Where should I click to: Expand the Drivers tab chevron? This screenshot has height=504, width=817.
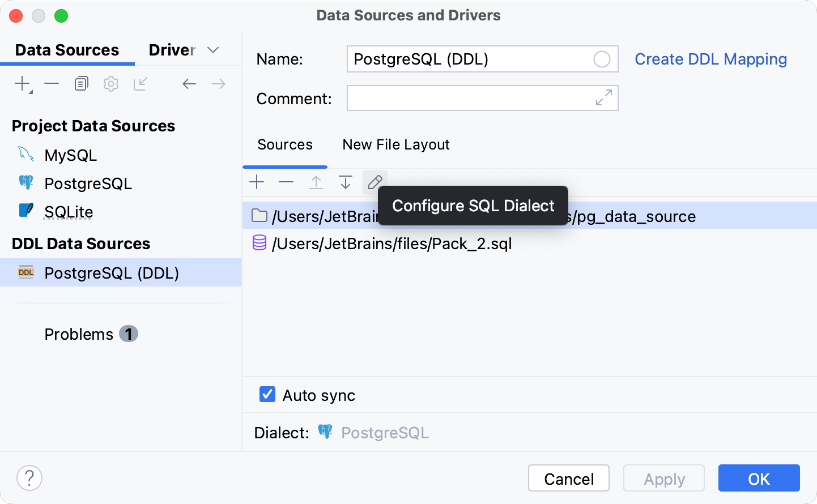(x=213, y=50)
